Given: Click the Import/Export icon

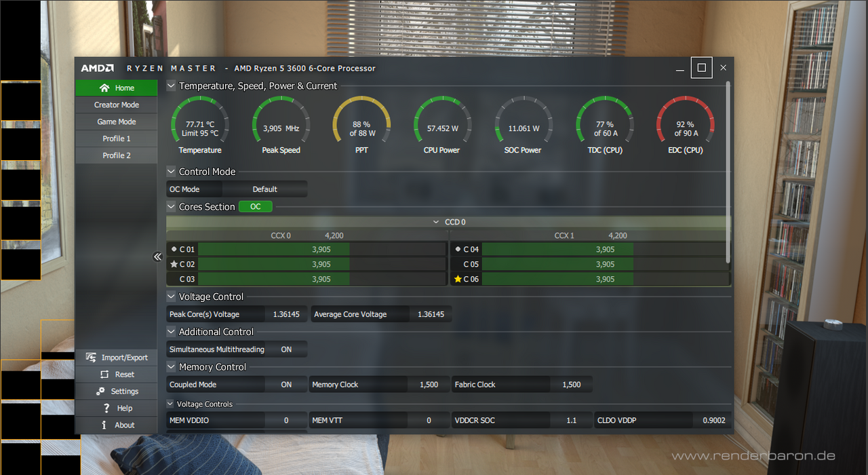Looking at the screenshot, I should [x=91, y=358].
